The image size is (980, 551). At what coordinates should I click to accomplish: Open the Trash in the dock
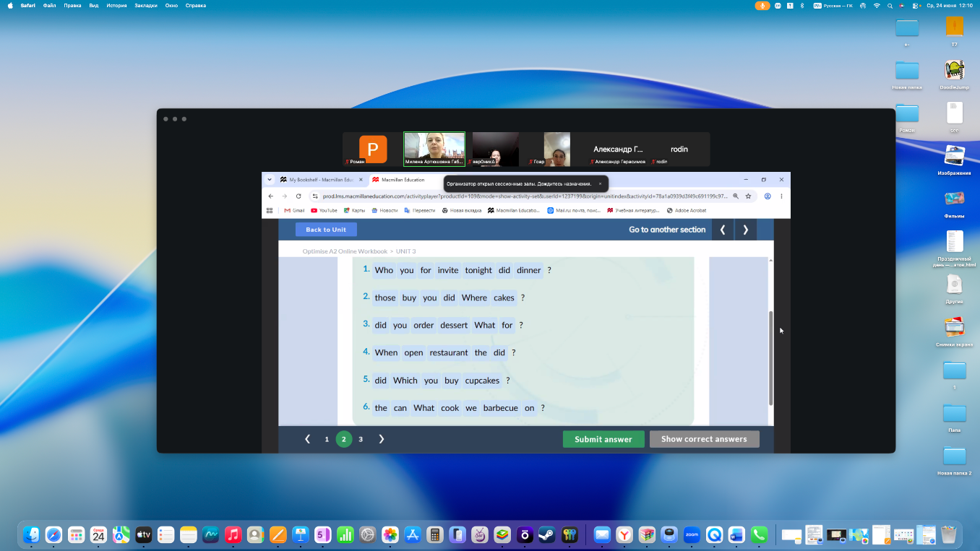pyautogui.click(x=948, y=534)
